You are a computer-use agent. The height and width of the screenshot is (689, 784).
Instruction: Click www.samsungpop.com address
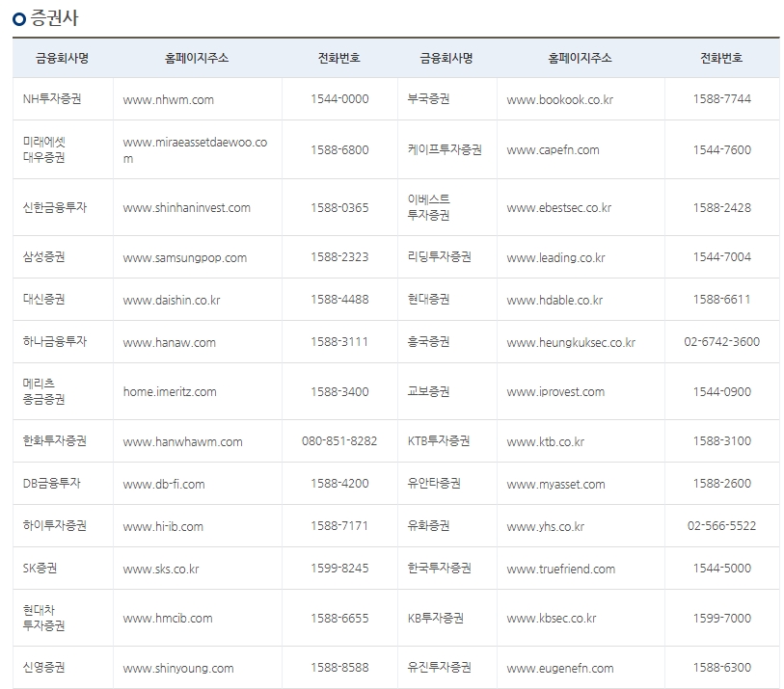tap(185, 258)
